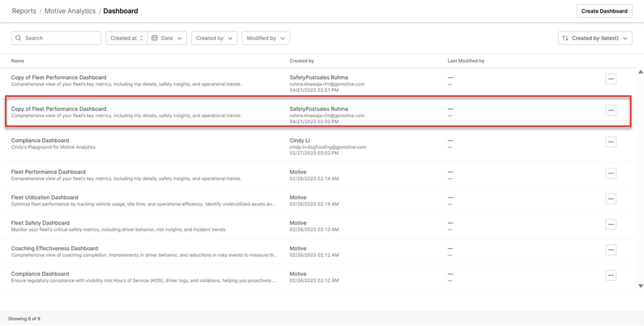Image resolution: width=644 pixels, height=326 pixels.
Task: Open the Compliance Dashboard about HOS regulatory compliance
Action: pos(40,274)
